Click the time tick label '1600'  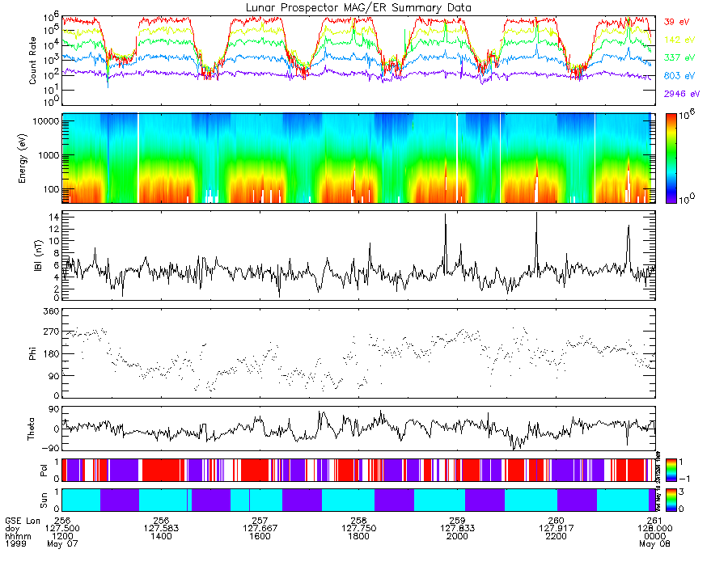pyautogui.click(x=260, y=536)
